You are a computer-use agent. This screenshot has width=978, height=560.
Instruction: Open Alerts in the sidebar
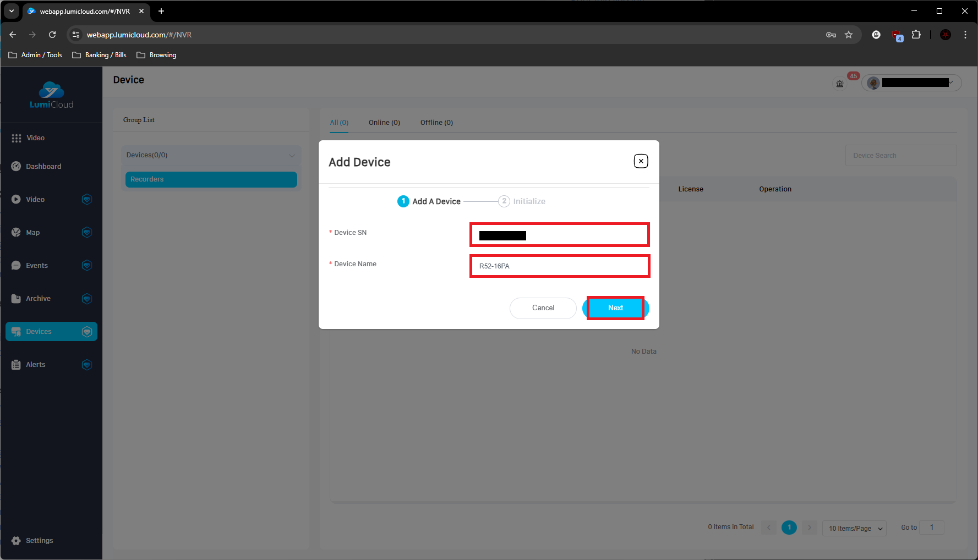click(36, 365)
